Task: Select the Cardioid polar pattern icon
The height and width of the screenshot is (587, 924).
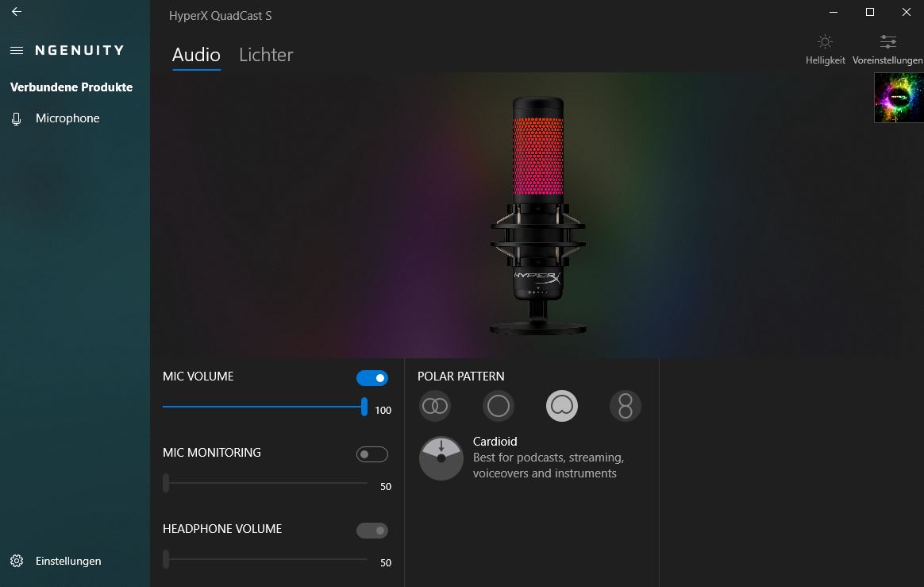Action: click(562, 406)
